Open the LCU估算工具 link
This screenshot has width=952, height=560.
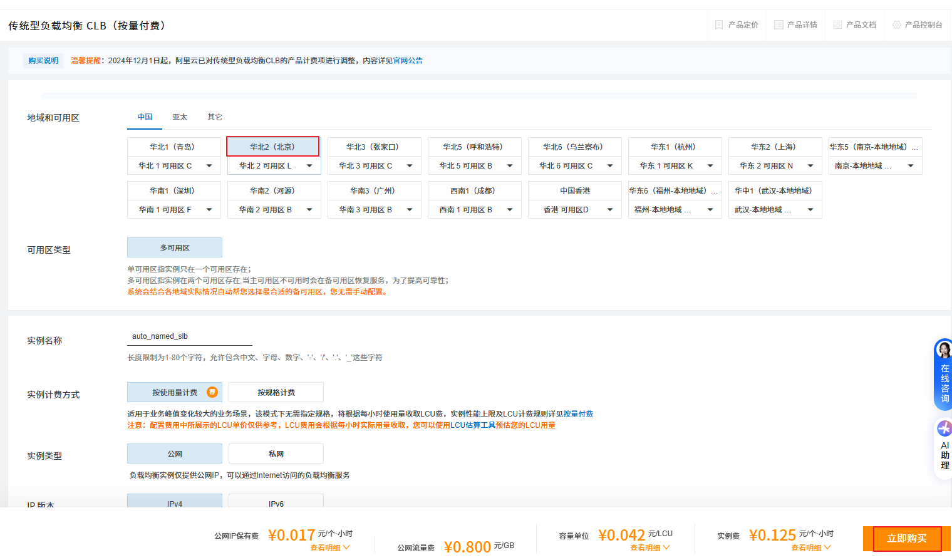click(x=473, y=425)
